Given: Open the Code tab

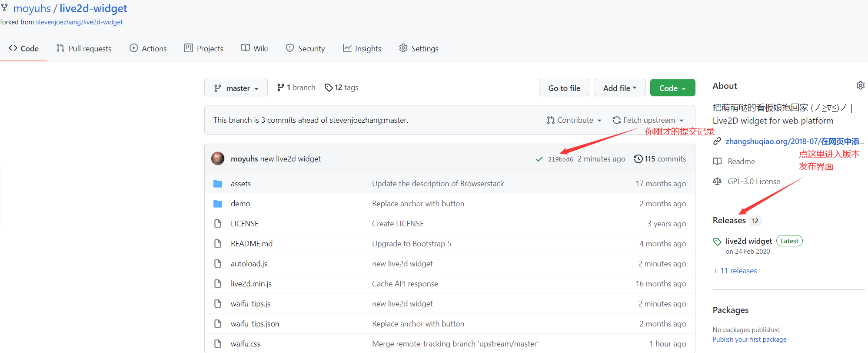Looking at the screenshot, I should click(23, 48).
